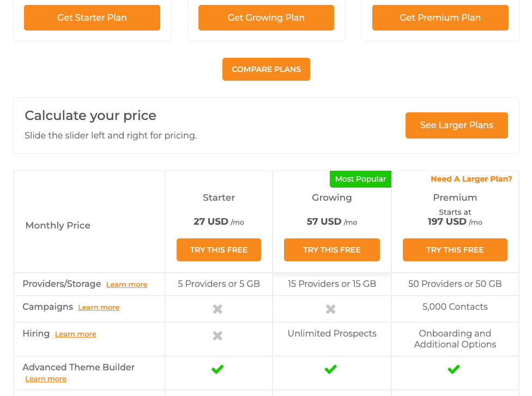
Task: Click Starter's green checkmark for Theme Builder
Action: 217,370
